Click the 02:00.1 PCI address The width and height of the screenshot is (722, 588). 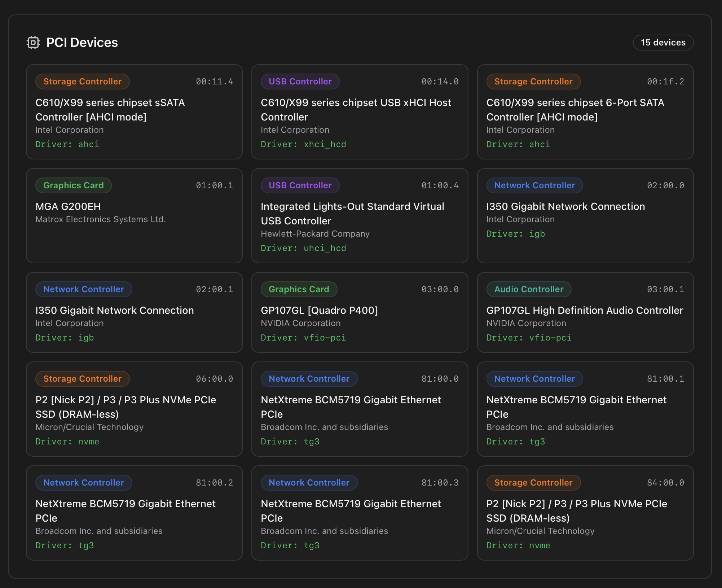(215, 289)
